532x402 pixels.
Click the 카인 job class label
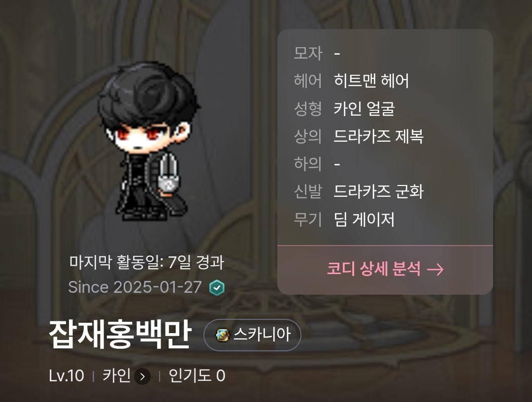point(116,376)
